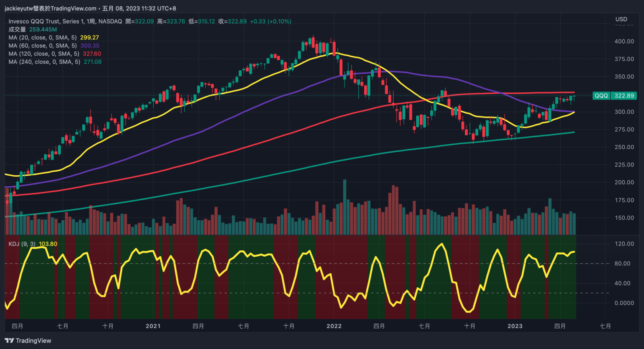Viewport: 644px width, 349px height.
Task: Select the MA 60 indicator legend
Action: [42, 46]
